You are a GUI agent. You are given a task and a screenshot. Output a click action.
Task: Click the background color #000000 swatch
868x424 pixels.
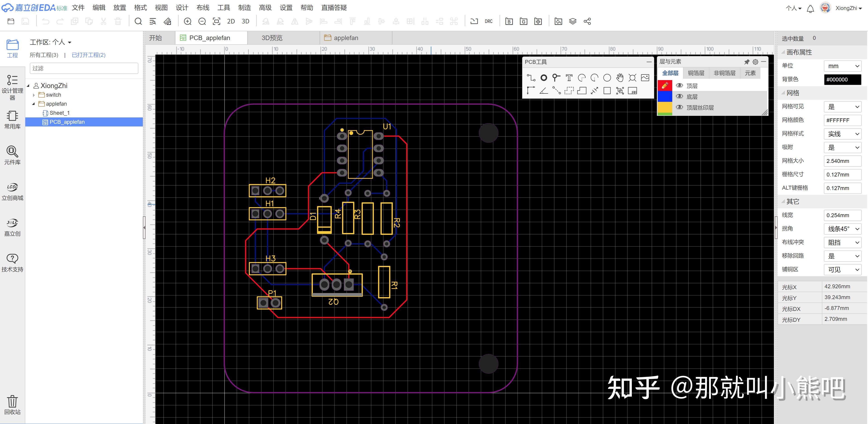(x=842, y=80)
